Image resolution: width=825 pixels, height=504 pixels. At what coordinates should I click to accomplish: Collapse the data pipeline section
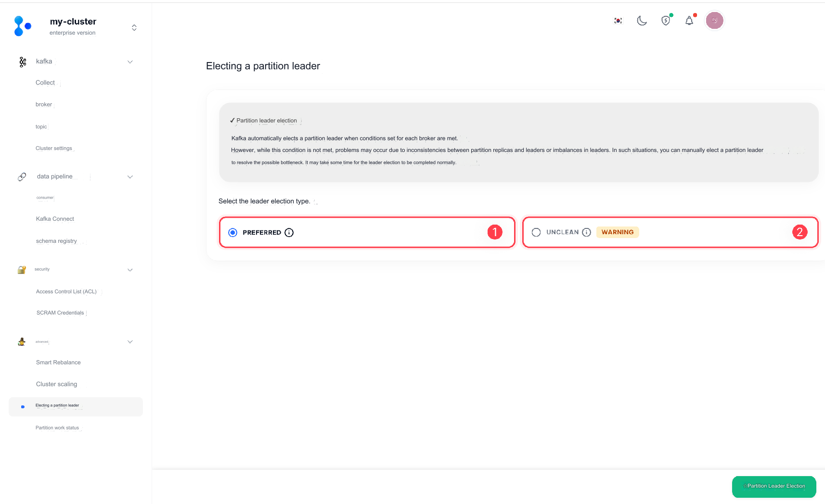point(130,177)
